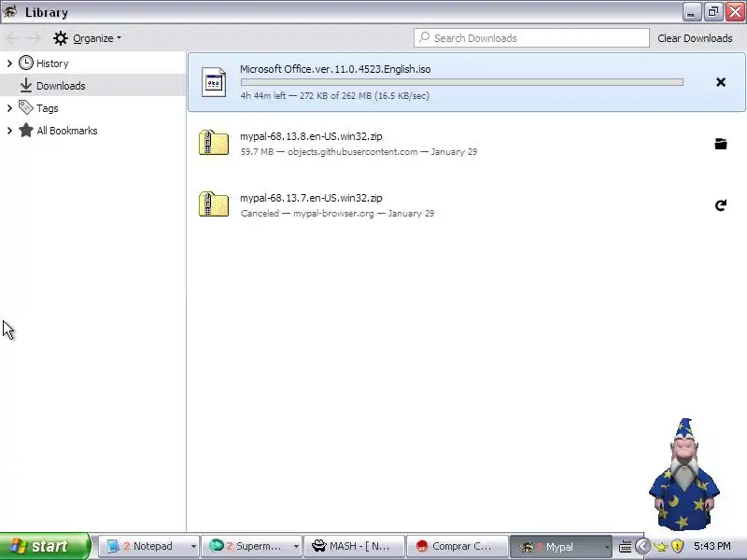This screenshot has height=560, width=747.
Task: Switch to Comprar C... taskbar window
Action: [x=458, y=547]
